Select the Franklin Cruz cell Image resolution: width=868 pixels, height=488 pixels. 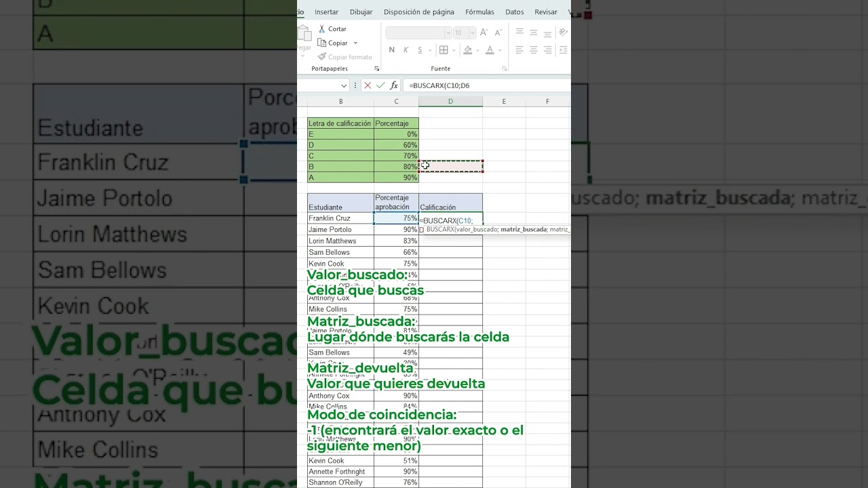coord(340,219)
